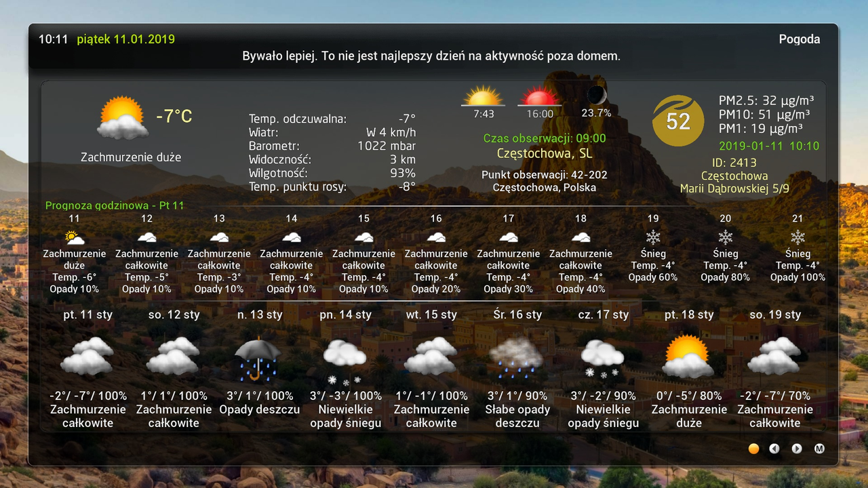Click the n. 13 sty Opady deszczu text
This screenshot has width=868, height=488.
point(259,409)
